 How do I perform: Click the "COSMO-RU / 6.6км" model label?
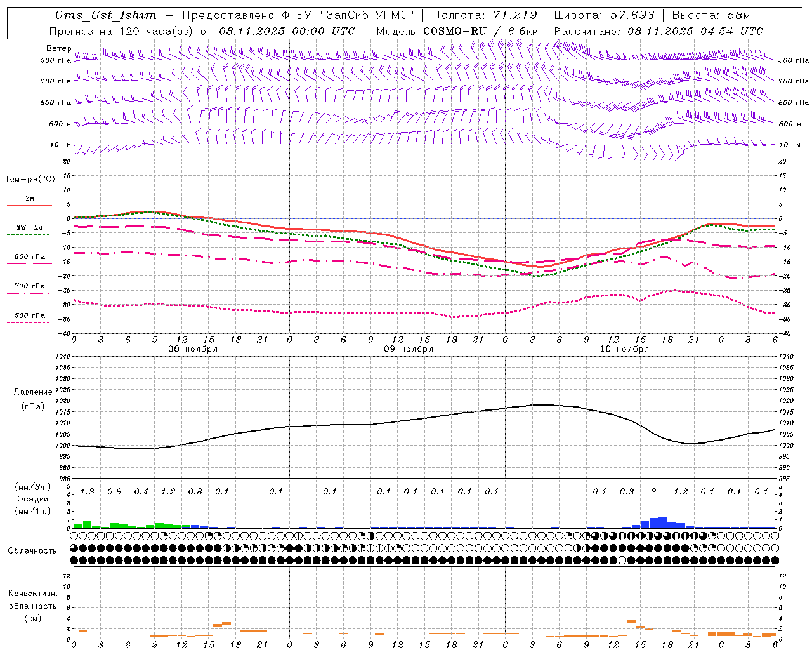(x=481, y=31)
